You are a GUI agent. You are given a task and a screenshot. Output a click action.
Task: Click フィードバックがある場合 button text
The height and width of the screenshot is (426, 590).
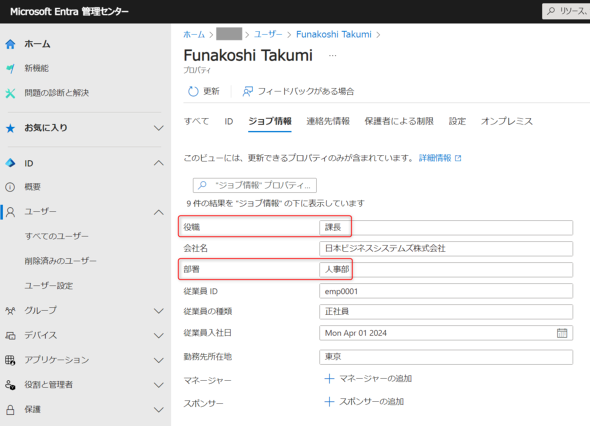pyautogui.click(x=306, y=91)
